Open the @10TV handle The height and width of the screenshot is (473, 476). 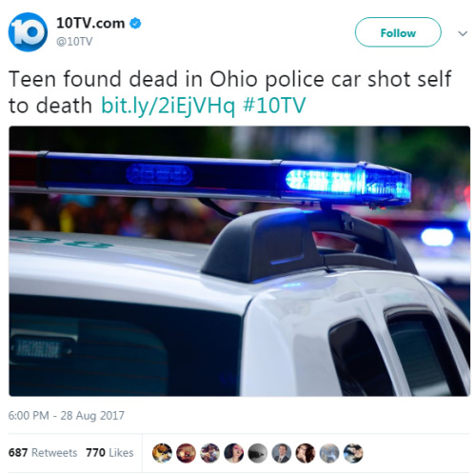74,41
